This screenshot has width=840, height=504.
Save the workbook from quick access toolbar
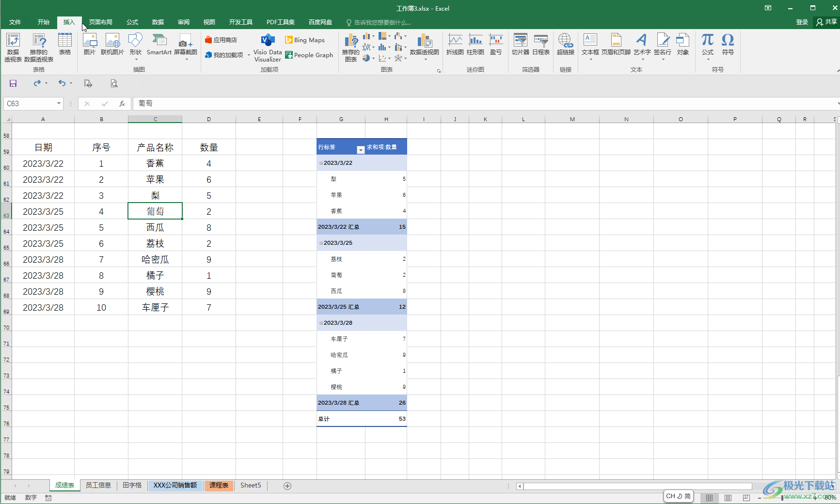click(13, 83)
